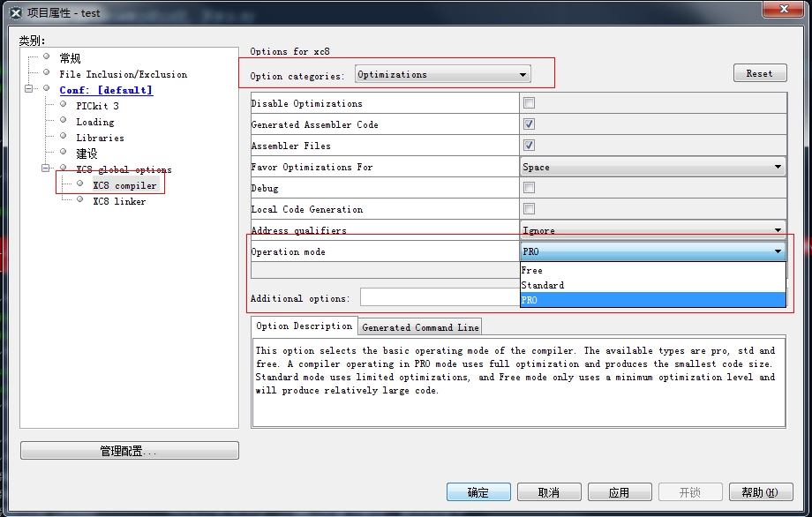The image size is (812, 517).
Task: Choose Free in Operation mode list
Action: 652,270
